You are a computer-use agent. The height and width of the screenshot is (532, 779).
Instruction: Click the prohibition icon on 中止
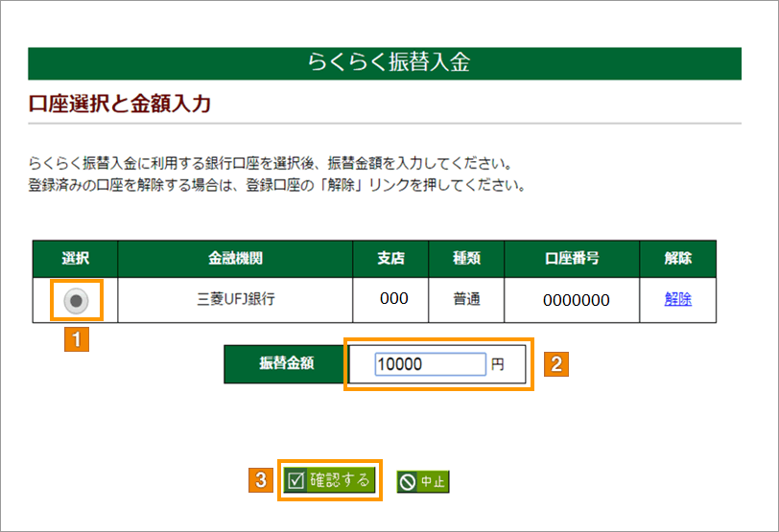point(408,481)
